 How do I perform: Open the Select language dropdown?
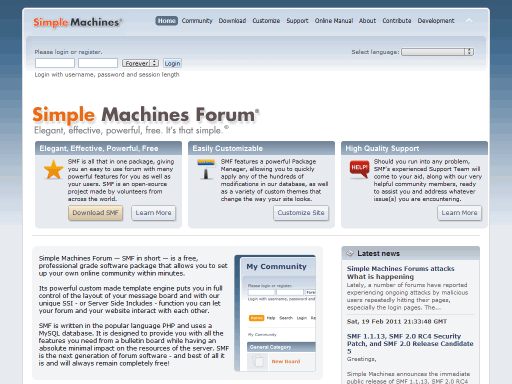(x=437, y=52)
